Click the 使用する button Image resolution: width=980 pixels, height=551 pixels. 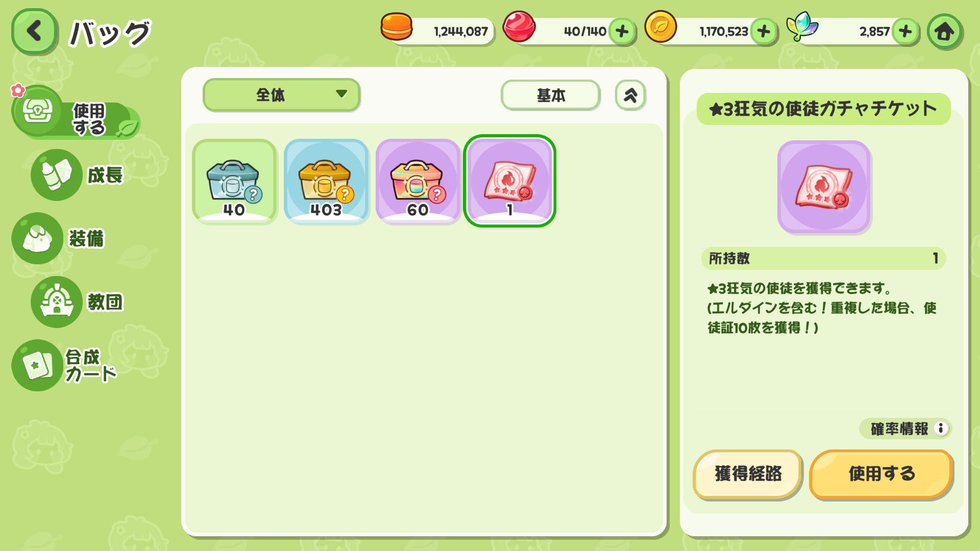point(881,474)
